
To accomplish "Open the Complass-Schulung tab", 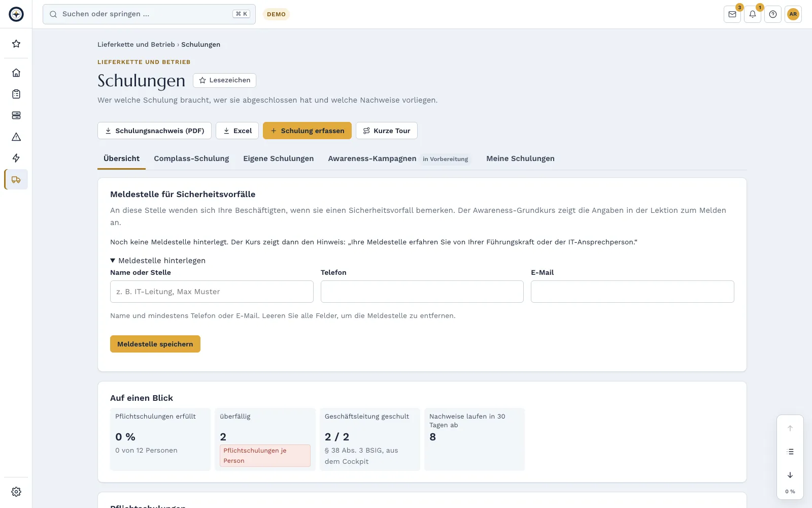I will click(191, 158).
